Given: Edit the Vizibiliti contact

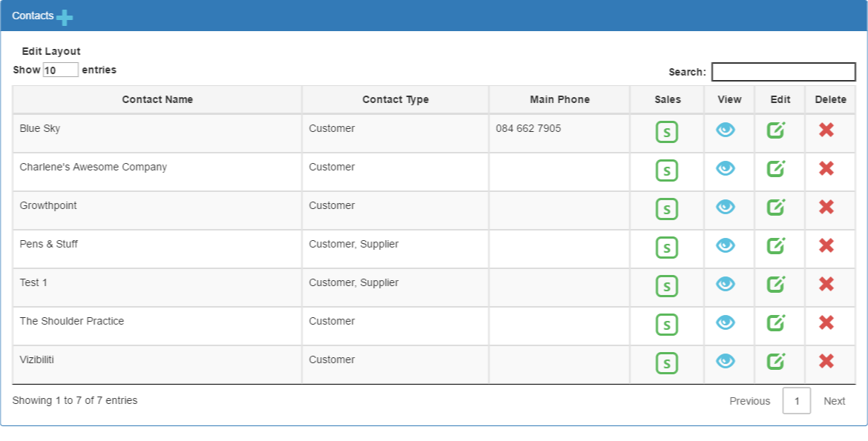Looking at the screenshot, I should (776, 361).
